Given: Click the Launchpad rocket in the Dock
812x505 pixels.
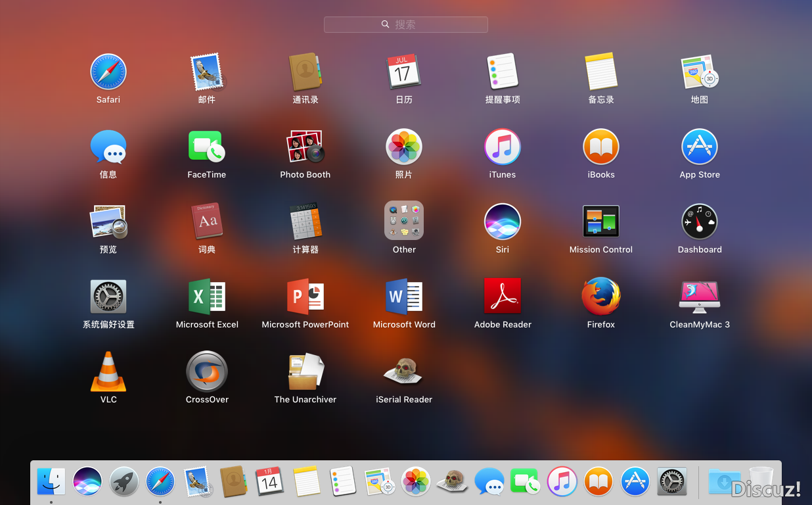Looking at the screenshot, I should point(124,482).
